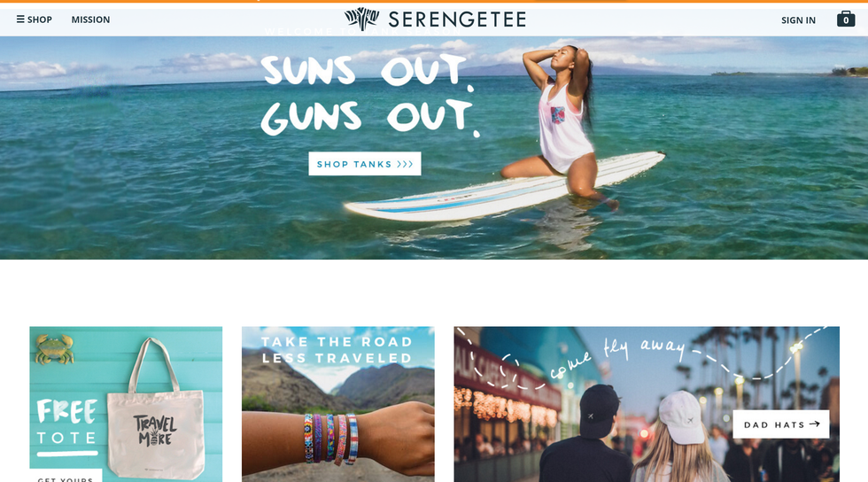Click the DAD HATS button
Screen dimensions: 868x482
pos(781,424)
